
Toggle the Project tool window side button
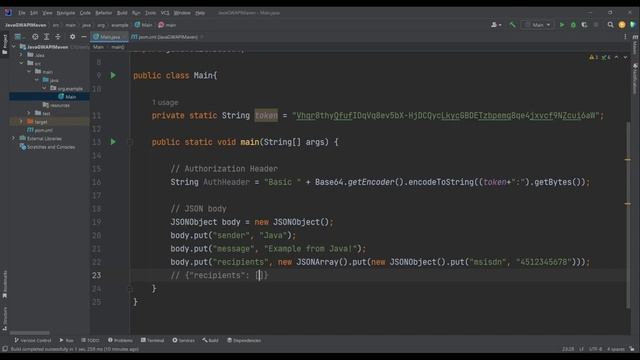point(4,44)
